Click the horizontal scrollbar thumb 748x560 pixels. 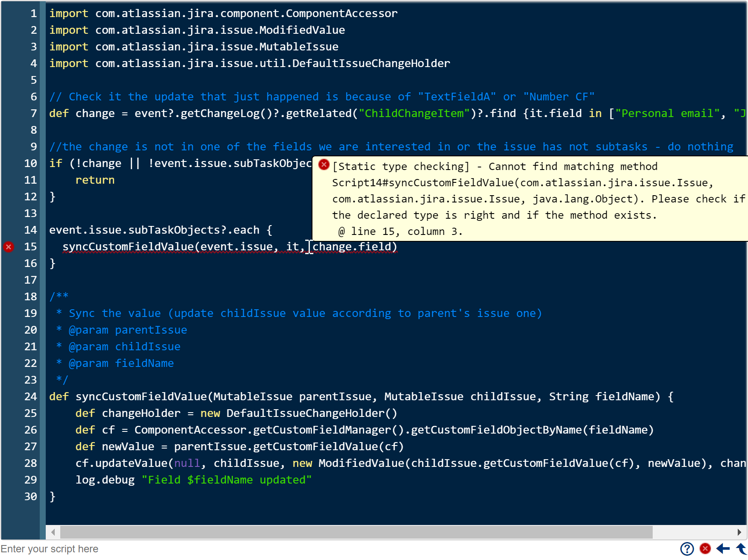click(x=356, y=532)
